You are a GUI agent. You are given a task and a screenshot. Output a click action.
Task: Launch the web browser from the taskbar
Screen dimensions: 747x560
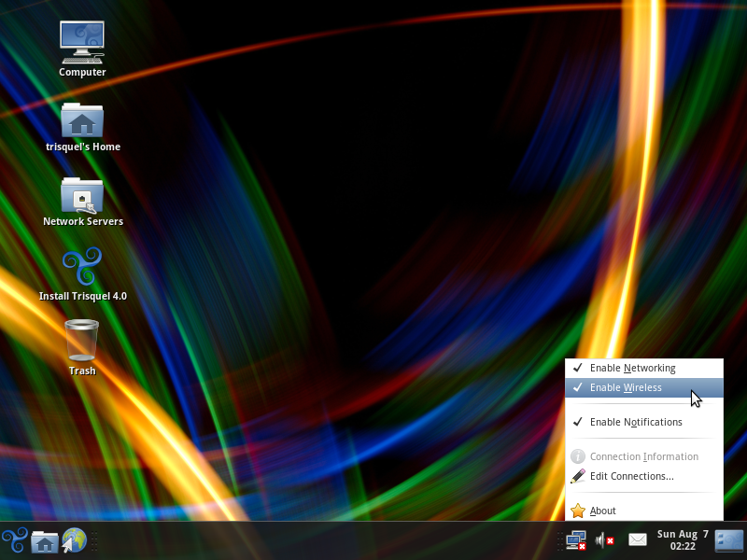tap(74, 540)
